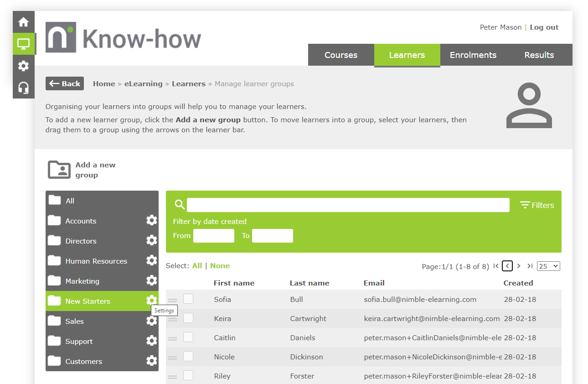This screenshot has width=588, height=384.
Task: Go to next page of learners
Action: [519, 266]
